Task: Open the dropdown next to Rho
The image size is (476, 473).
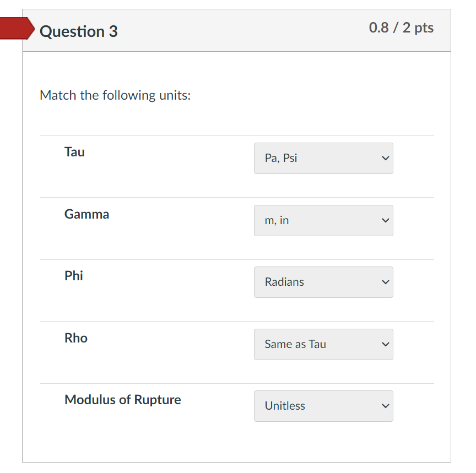Action: click(x=323, y=344)
